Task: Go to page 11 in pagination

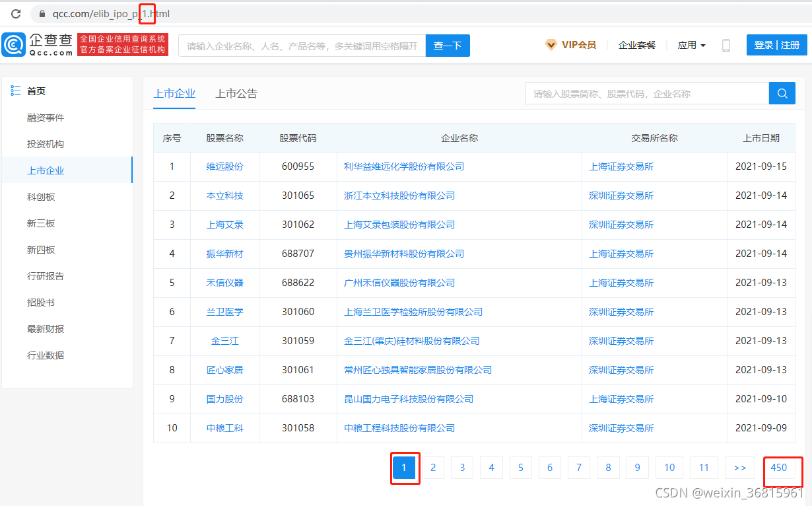Action: click(704, 468)
